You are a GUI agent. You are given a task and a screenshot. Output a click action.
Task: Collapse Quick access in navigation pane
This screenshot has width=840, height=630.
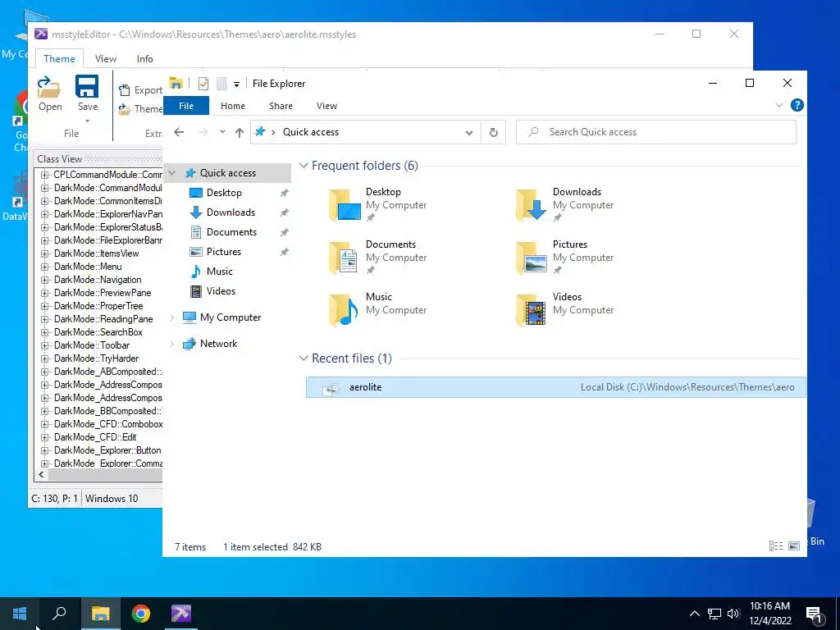(x=172, y=173)
